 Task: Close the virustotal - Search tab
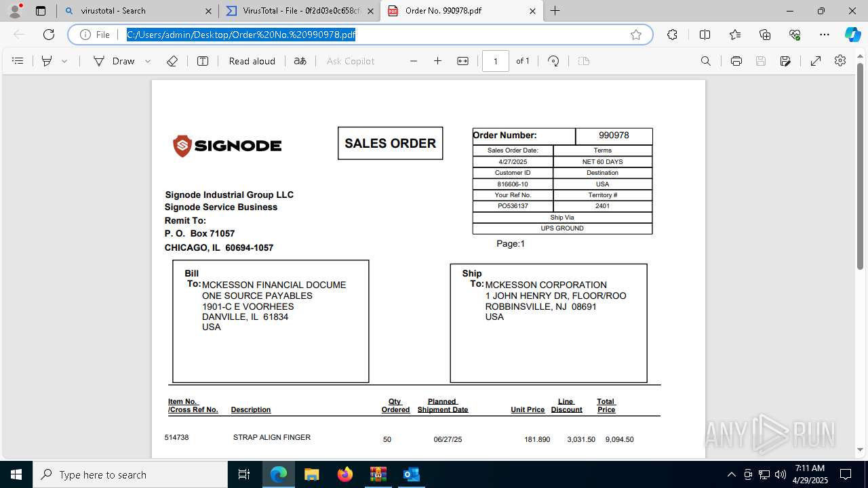(x=208, y=11)
